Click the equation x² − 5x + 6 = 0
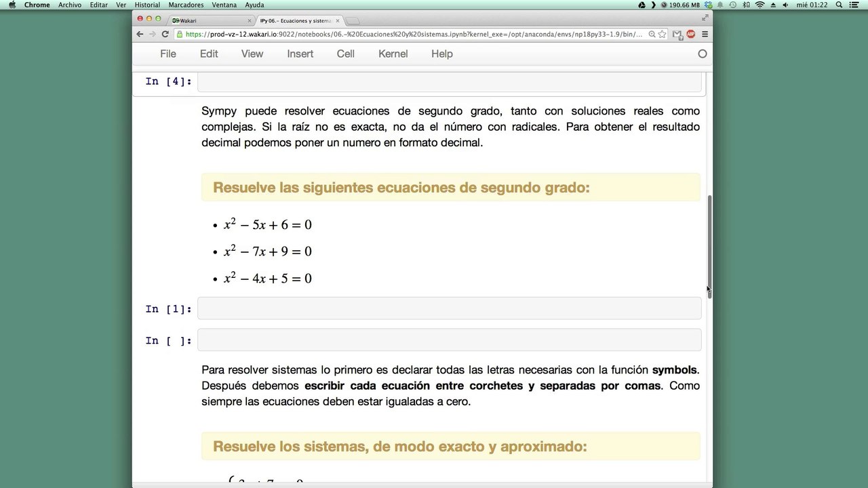868x488 pixels. click(x=268, y=224)
